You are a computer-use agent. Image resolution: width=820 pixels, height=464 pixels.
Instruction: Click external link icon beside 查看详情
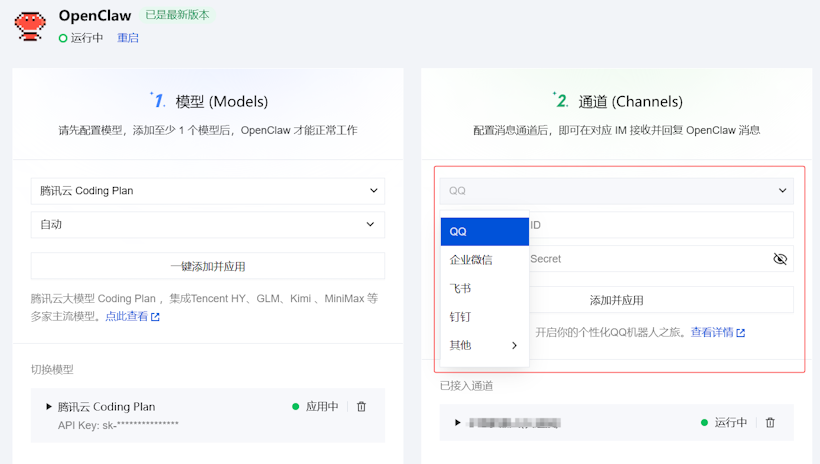(741, 333)
